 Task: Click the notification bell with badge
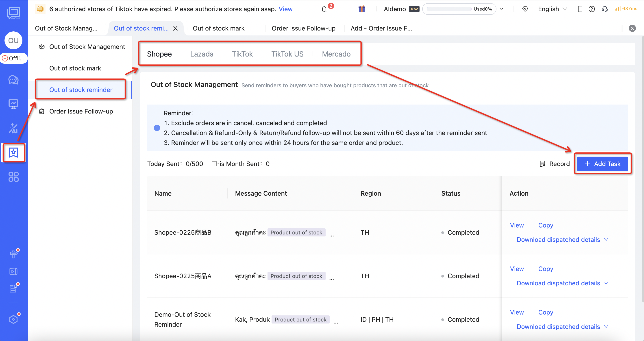(x=324, y=9)
